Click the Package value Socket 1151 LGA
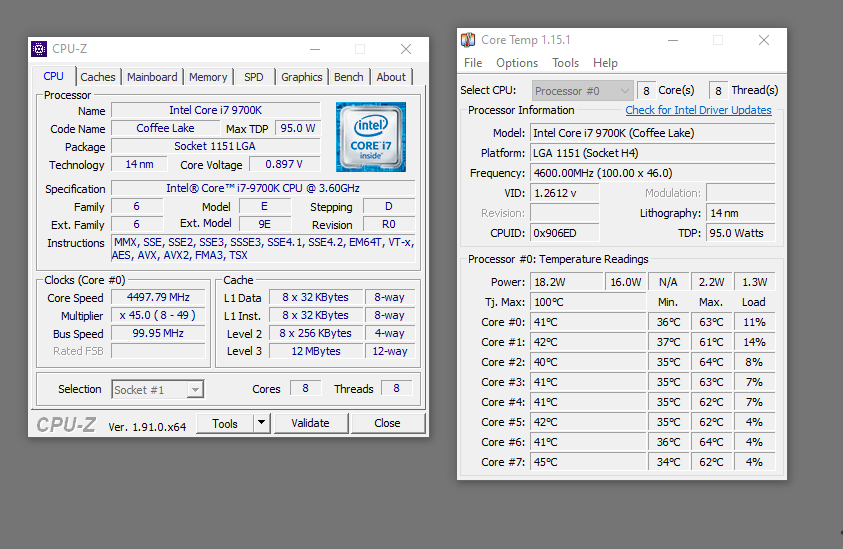 tap(216, 146)
